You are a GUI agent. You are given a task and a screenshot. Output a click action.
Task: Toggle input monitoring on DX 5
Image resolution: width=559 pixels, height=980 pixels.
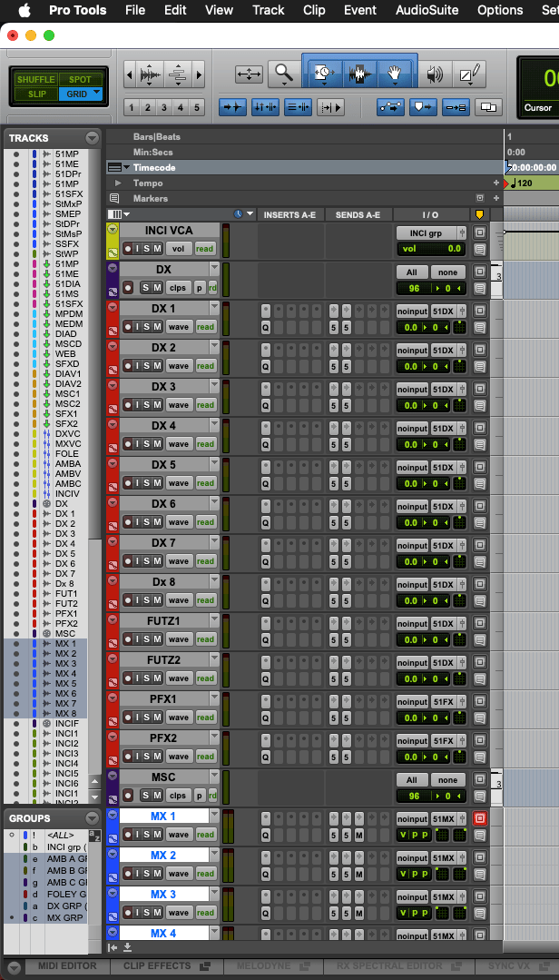(x=138, y=483)
